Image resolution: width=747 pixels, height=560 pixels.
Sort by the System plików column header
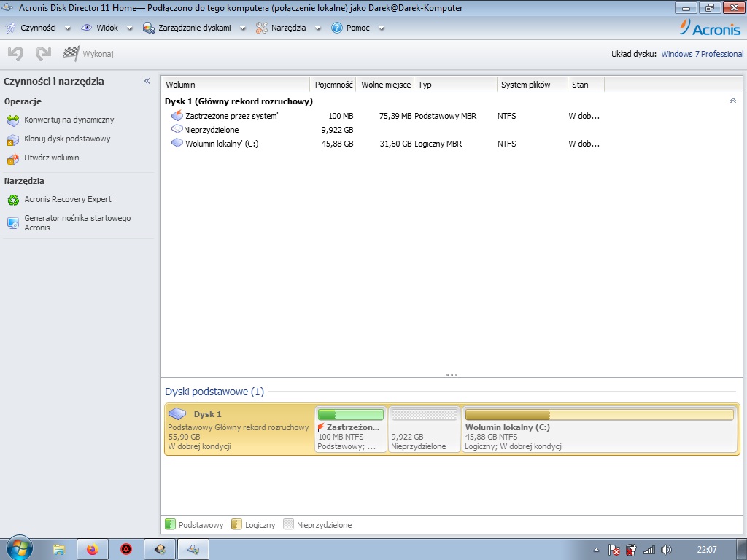click(x=532, y=85)
